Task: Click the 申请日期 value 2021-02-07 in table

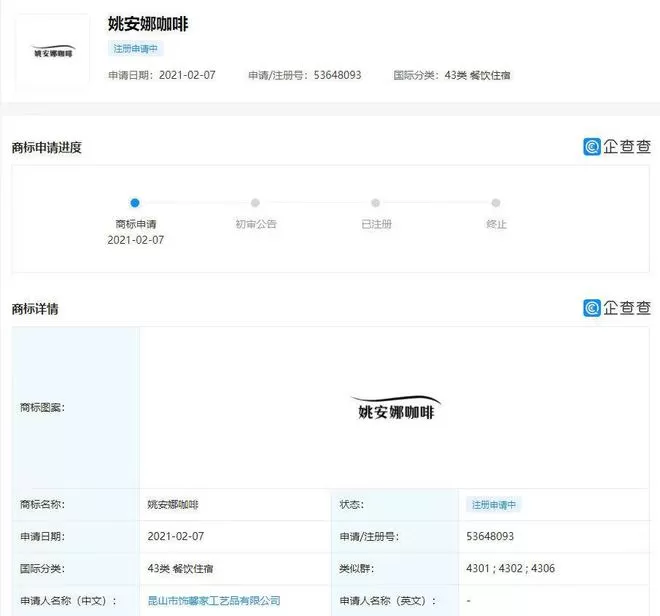Action: click(176, 536)
